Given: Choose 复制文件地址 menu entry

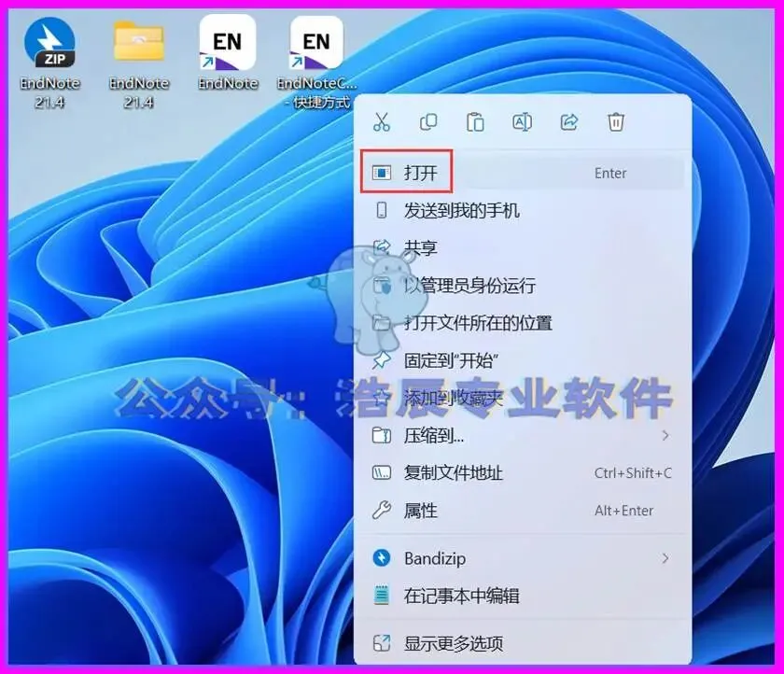Looking at the screenshot, I should pos(522,473).
